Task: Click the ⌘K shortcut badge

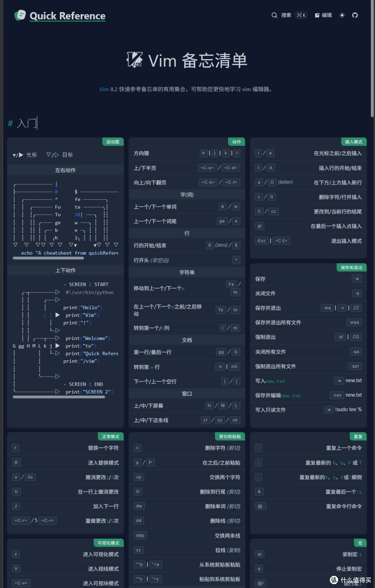Action: pyautogui.click(x=301, y=15)
